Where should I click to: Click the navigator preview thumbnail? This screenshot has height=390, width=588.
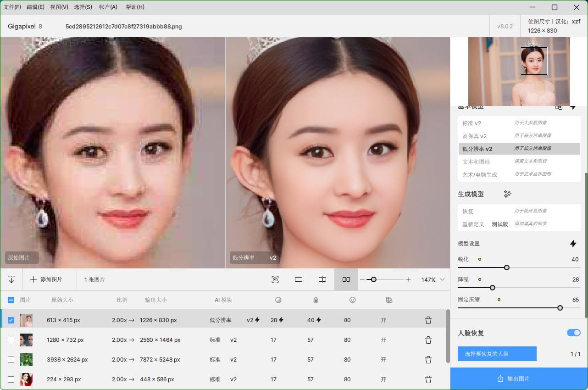519,72
